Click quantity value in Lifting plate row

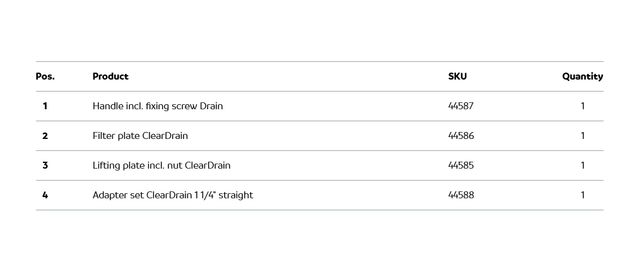tap(583, 165)
